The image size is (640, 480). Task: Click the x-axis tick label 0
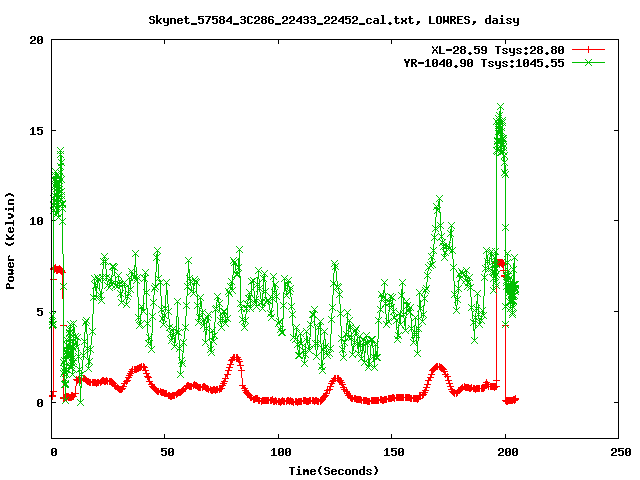tap(54, 452)
